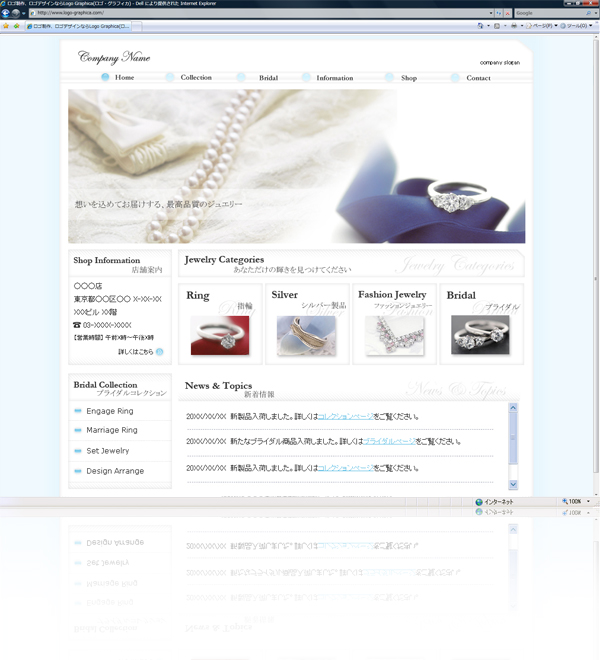Select the Logo Graphica browser tab
The width and height of the screenshot is (600, 660).
pos(78,26)
